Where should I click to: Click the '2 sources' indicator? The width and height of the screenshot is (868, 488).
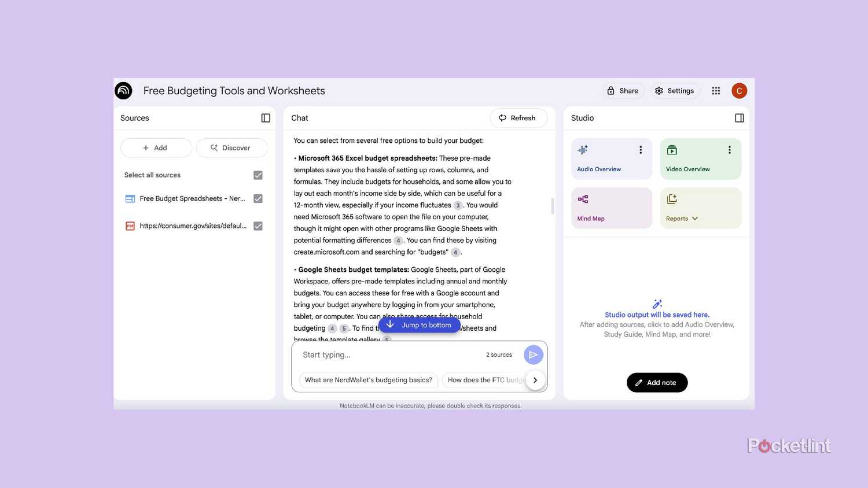pos(499,355)
